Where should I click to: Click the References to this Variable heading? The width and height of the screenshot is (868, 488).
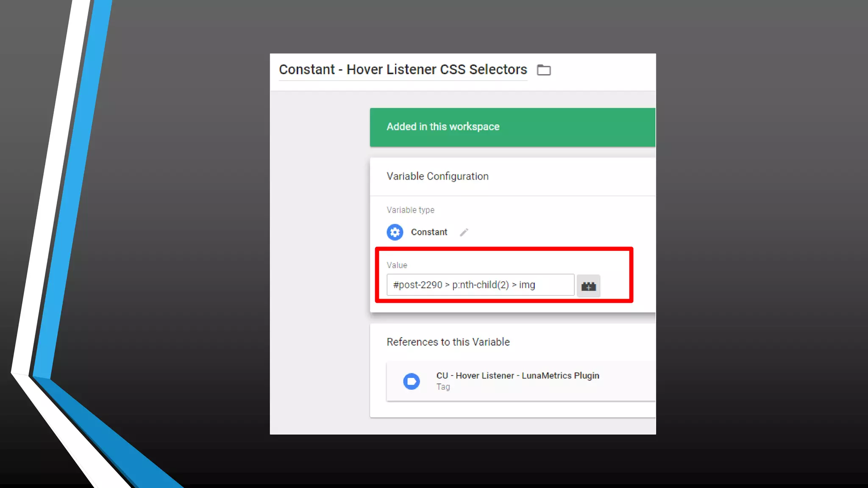(x=448, y=342)
